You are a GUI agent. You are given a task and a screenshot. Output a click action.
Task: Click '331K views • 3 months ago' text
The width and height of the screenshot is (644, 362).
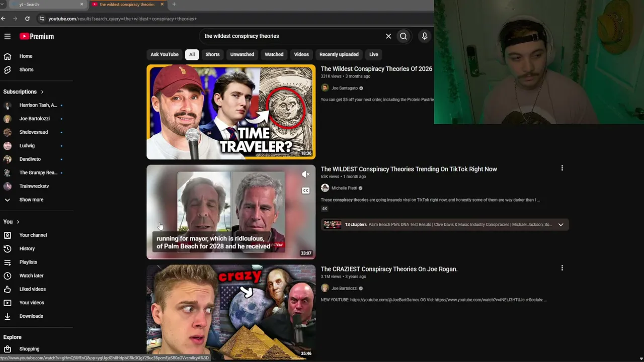coord(346,76)
